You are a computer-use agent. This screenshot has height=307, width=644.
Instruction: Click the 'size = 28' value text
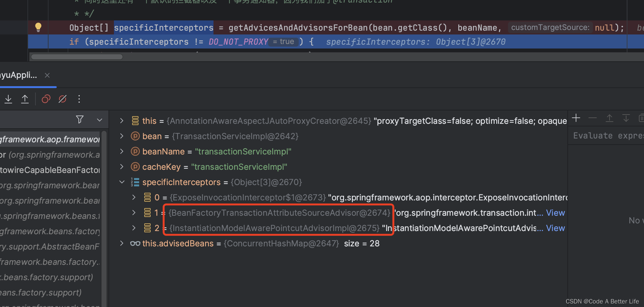[362, 243]
